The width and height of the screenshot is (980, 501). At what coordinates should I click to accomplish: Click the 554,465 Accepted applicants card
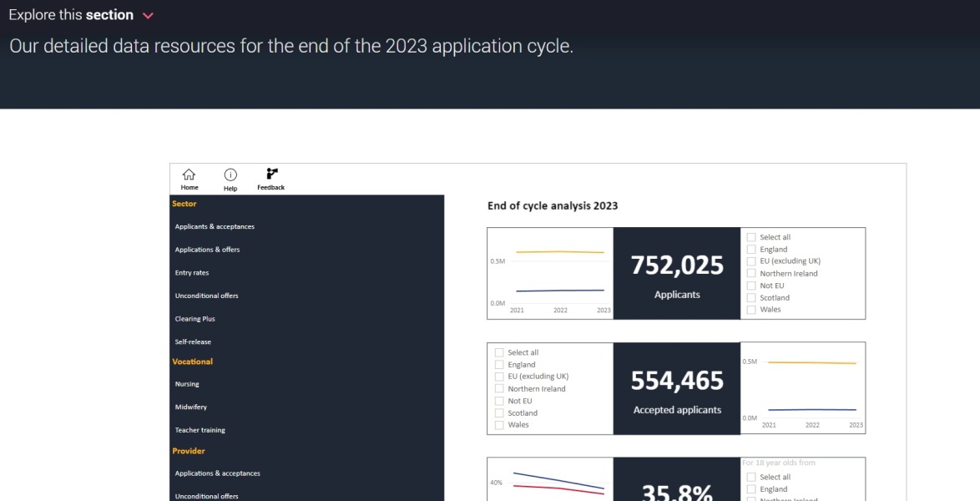click(x=677, y=388)
